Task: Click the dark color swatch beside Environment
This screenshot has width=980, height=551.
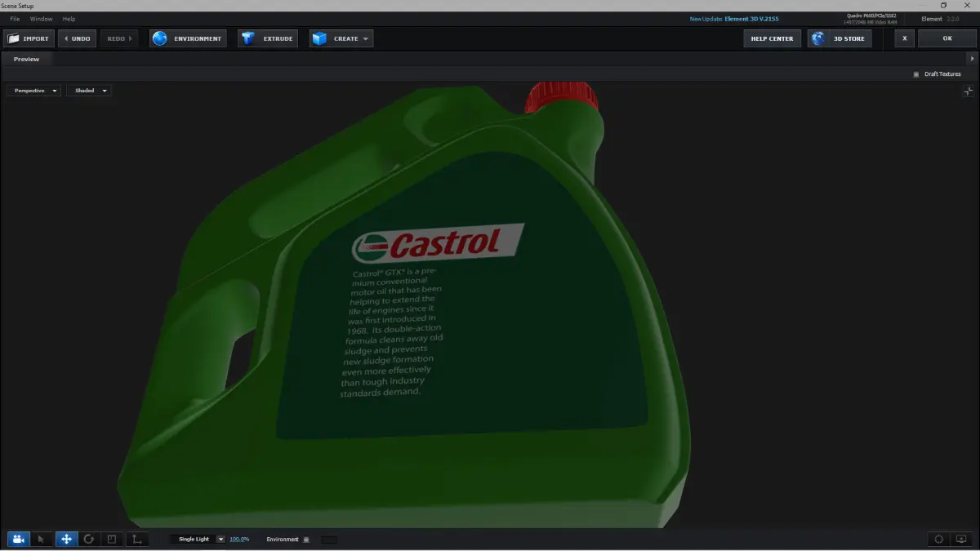Action: pos(328,540)
